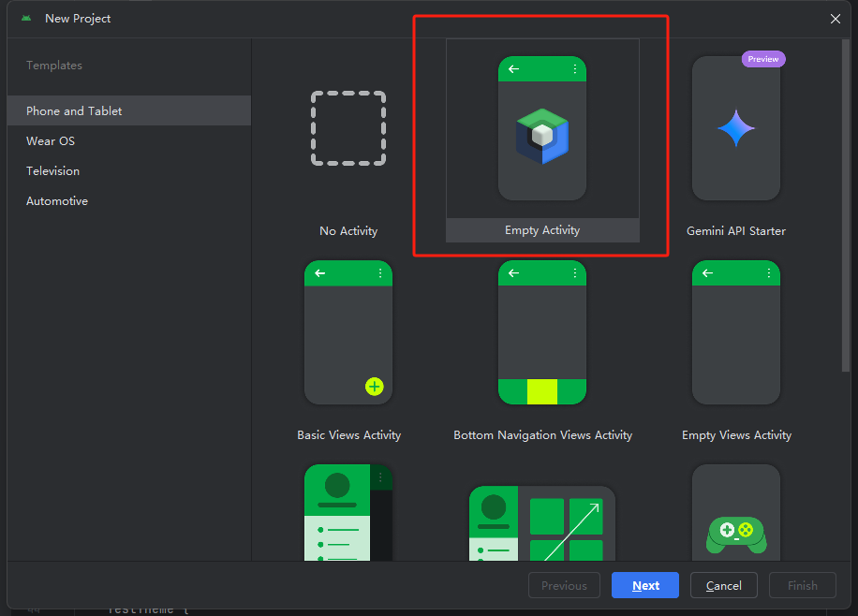Click the template list vertical scrollbar
This screenshot has height=616, width=858.
[x=846, y=205]
